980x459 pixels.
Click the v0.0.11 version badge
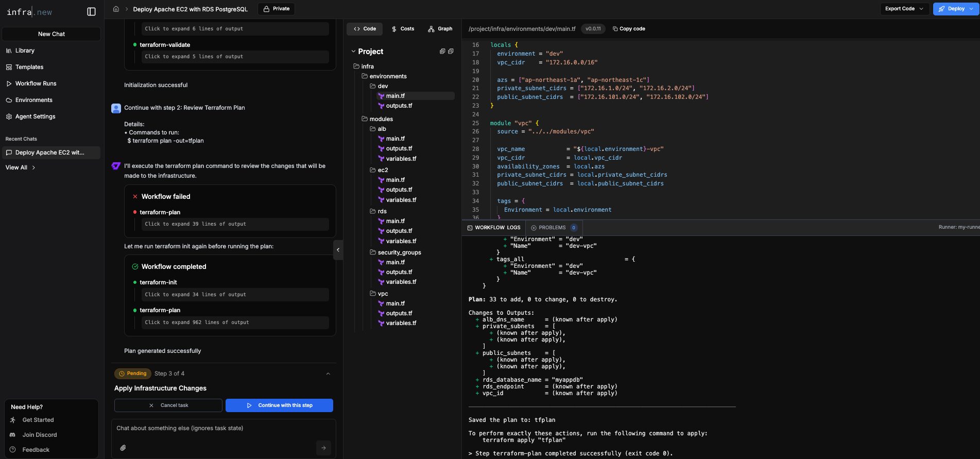pyautogui.click(x=593, y=29)
